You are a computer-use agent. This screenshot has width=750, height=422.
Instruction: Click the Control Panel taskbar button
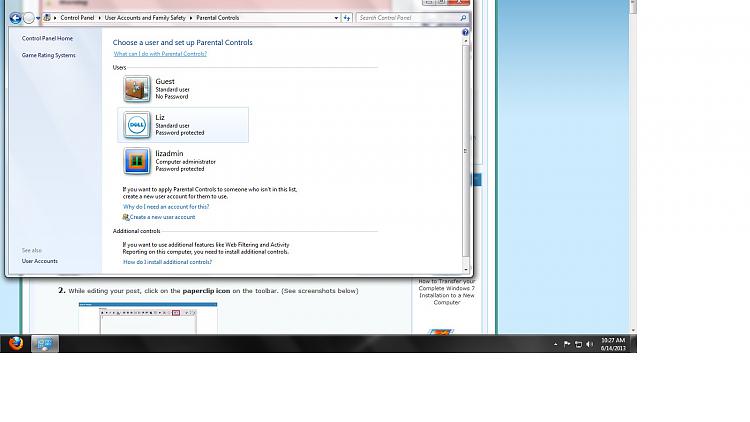tap(45, 344)
